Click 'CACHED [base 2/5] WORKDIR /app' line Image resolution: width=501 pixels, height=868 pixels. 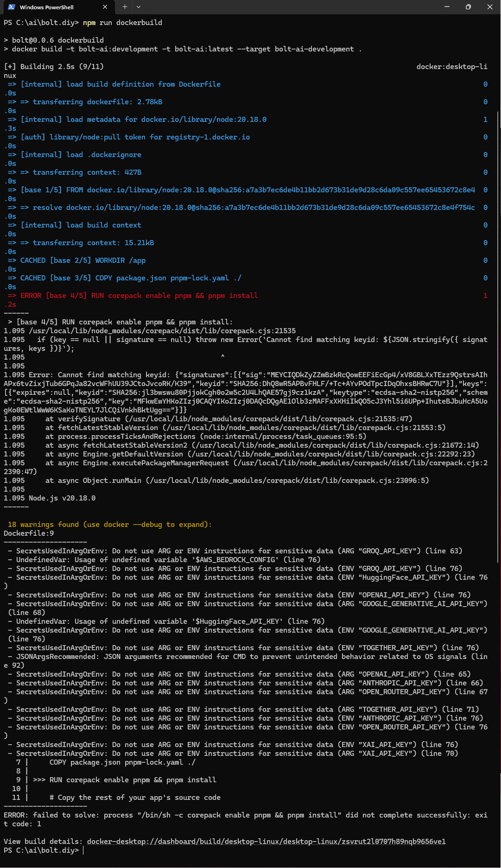tap(77, 260)
